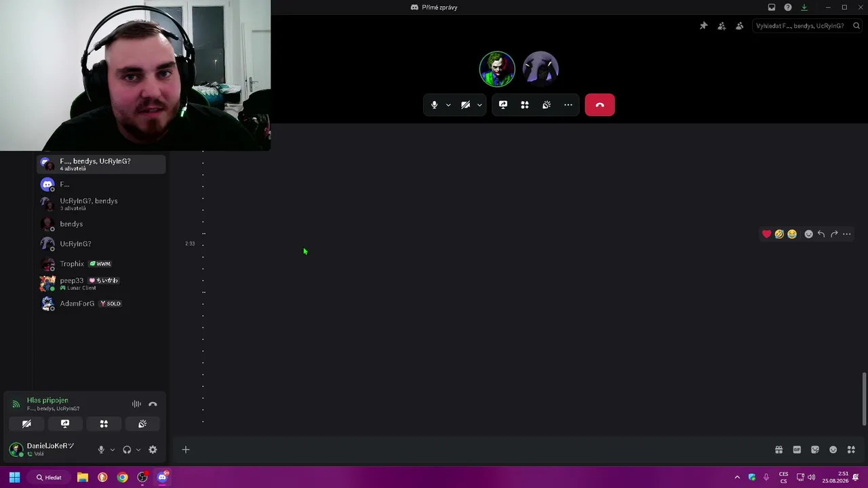Share your screen from call controls
This screenshot has width=868, height=488.
(503, 105)
